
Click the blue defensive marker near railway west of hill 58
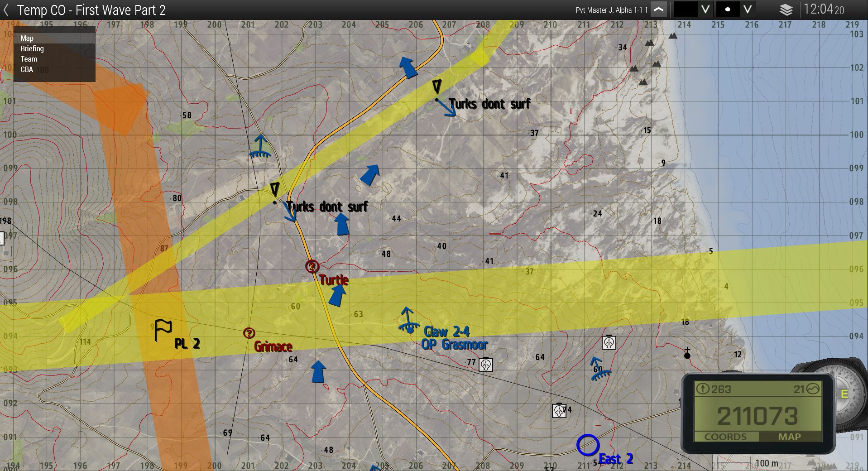click(x=260, y=146)
